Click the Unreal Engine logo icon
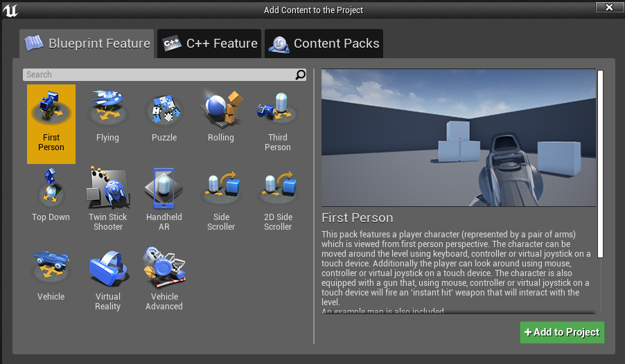Image resolution: width=625 pixels, height=364 pixels. [10, 10]
